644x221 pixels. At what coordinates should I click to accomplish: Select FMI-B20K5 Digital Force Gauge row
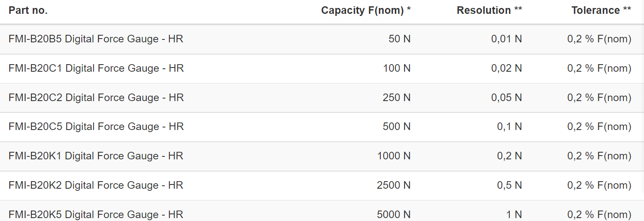pyautogui.click(x=322, y=211)
